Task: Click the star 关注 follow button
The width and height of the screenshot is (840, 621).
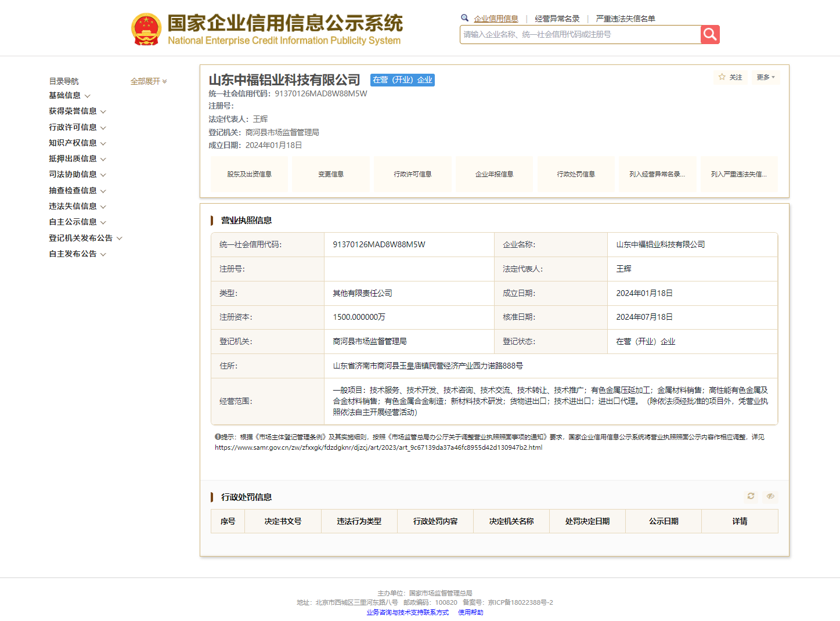Action: point(730,77)
